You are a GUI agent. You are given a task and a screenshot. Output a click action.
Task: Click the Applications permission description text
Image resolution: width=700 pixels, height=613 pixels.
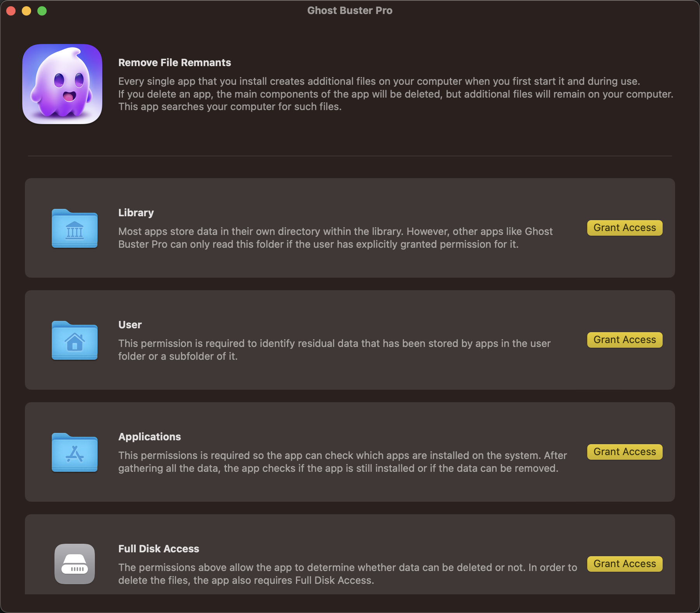343,462
